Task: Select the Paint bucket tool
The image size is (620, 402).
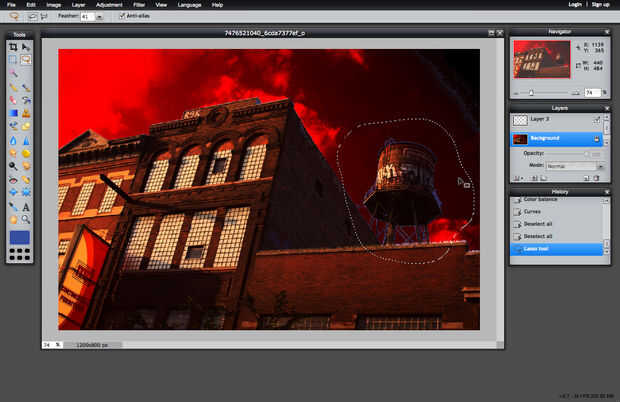Action: click(x=26, y=100)
